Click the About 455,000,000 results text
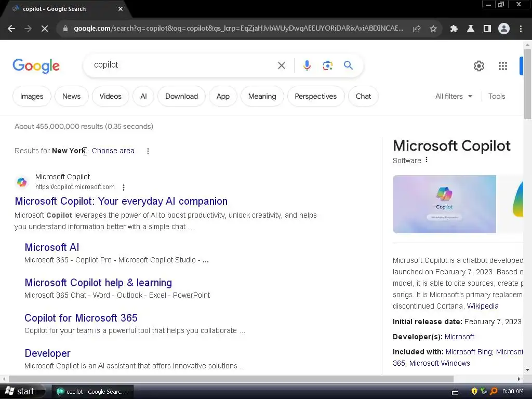 tap(84, 127)
